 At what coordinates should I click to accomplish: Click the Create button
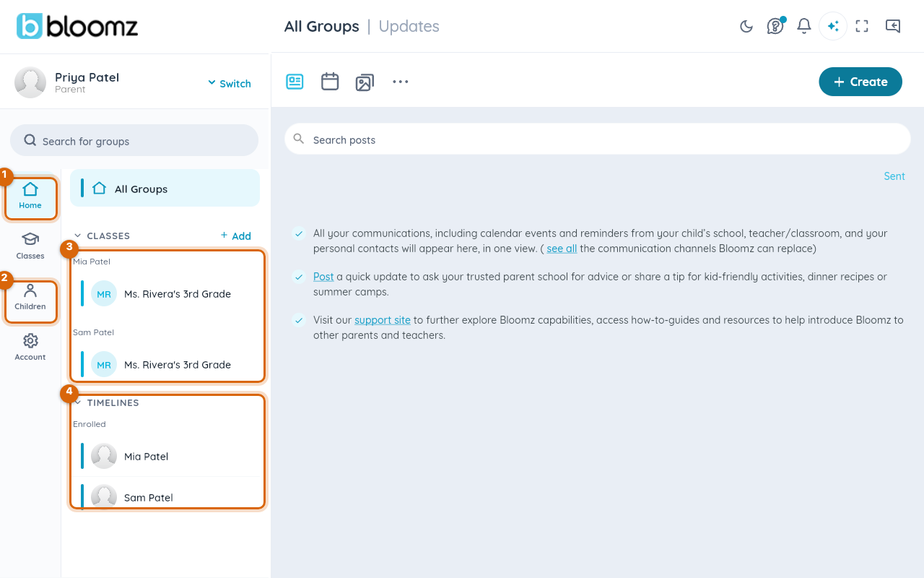tap(860, 82)
